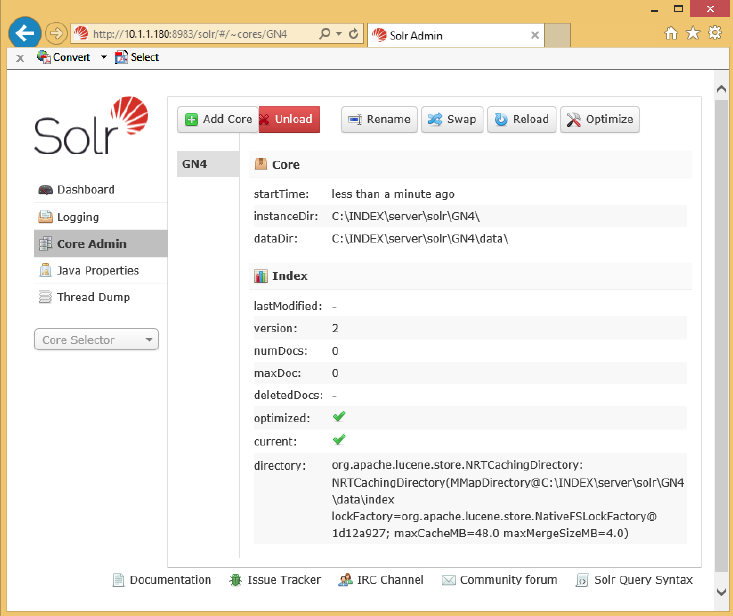
Task: Unload the GN4 core
Action: pyautogui.click(x=289, y=120)
